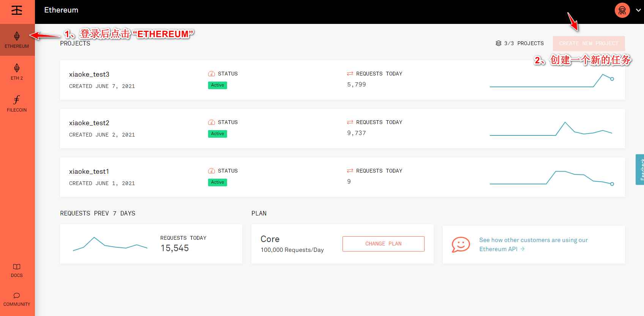Click the smiley chat bubble icon
This screenshot has width=644, height=316.
click(461, 245)
